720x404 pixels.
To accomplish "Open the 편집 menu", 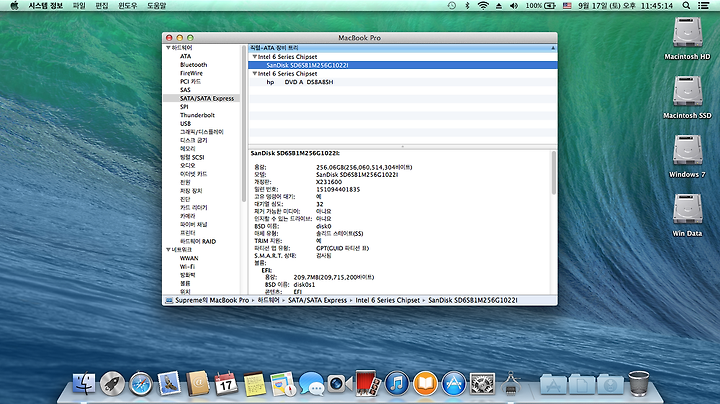I will click(x=101, y=6).
